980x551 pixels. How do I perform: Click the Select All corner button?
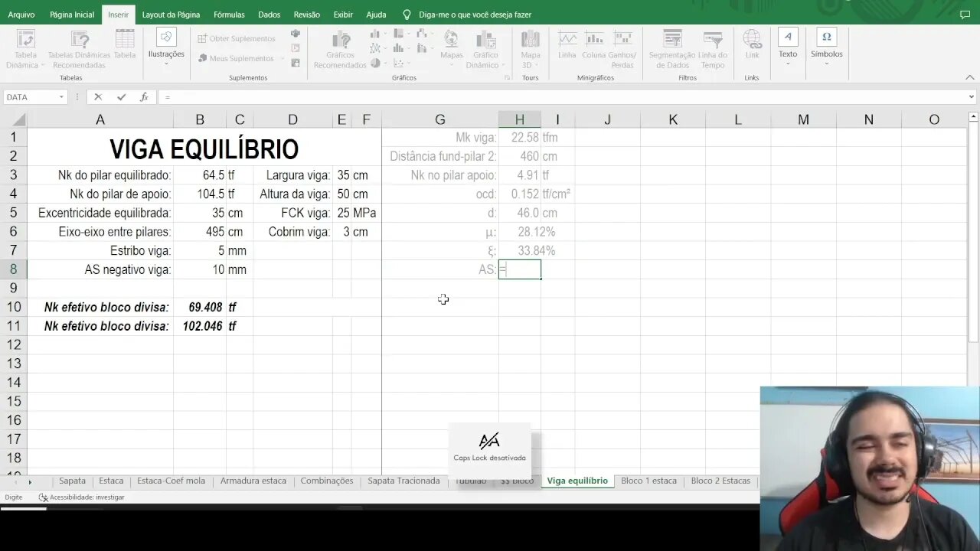coord(15,119)
